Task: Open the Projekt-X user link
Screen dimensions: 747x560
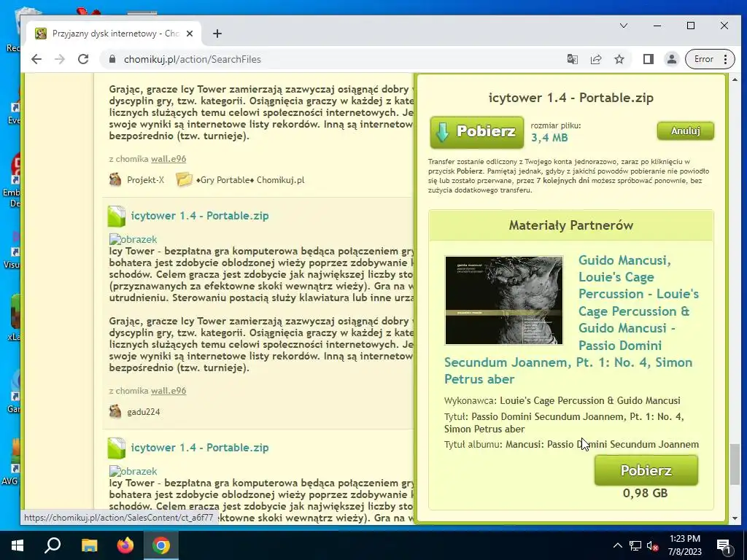Action: point(145,180)
